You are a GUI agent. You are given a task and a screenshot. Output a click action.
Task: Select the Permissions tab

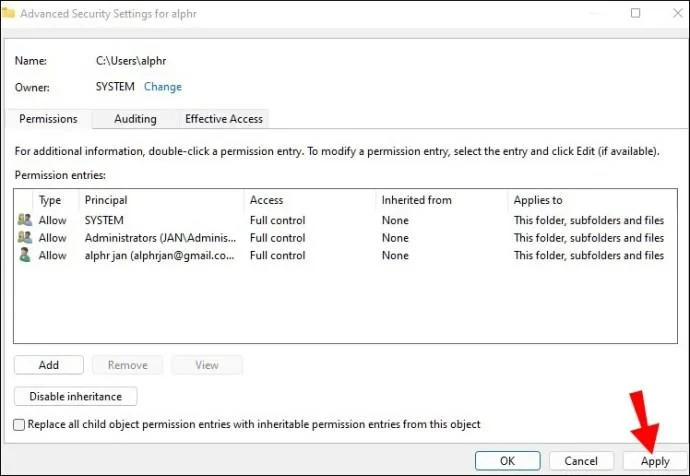[48, 119]
